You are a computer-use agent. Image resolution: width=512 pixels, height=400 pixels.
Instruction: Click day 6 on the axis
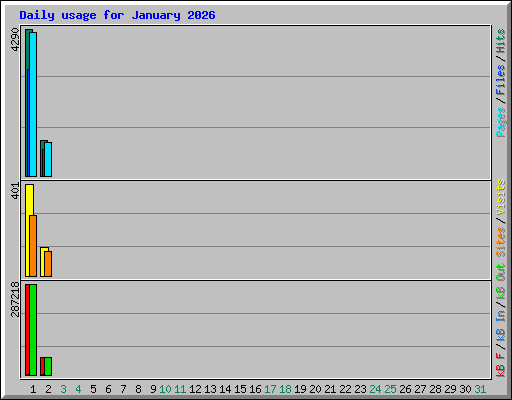(x=108, y=389)
